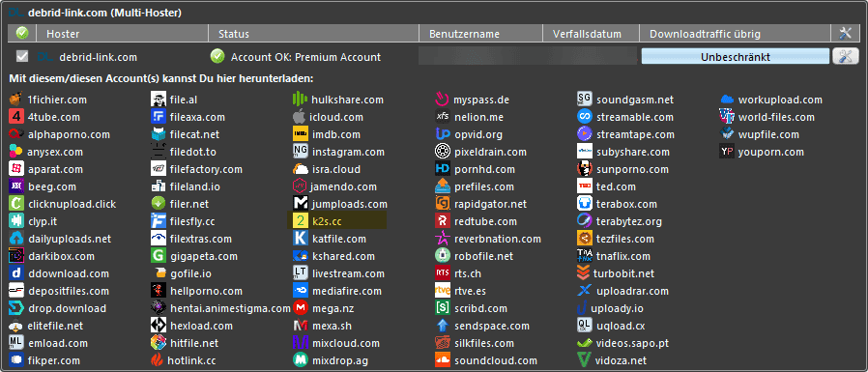Click the katfile.com icon

pos(300,239)
